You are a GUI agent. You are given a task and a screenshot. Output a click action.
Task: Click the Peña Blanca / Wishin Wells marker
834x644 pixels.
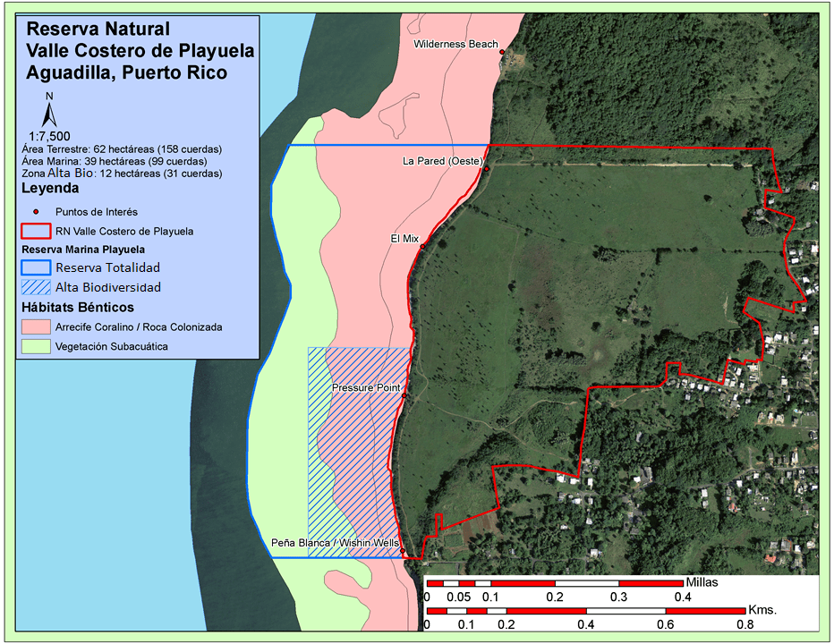pyautogui.click(x=402, y=550)
